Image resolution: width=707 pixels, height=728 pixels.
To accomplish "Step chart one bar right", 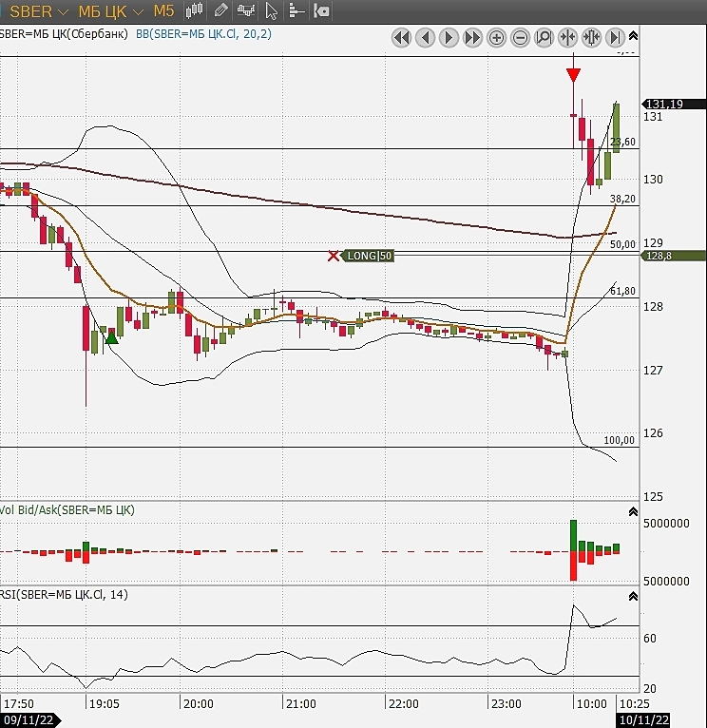I will 449,38.
